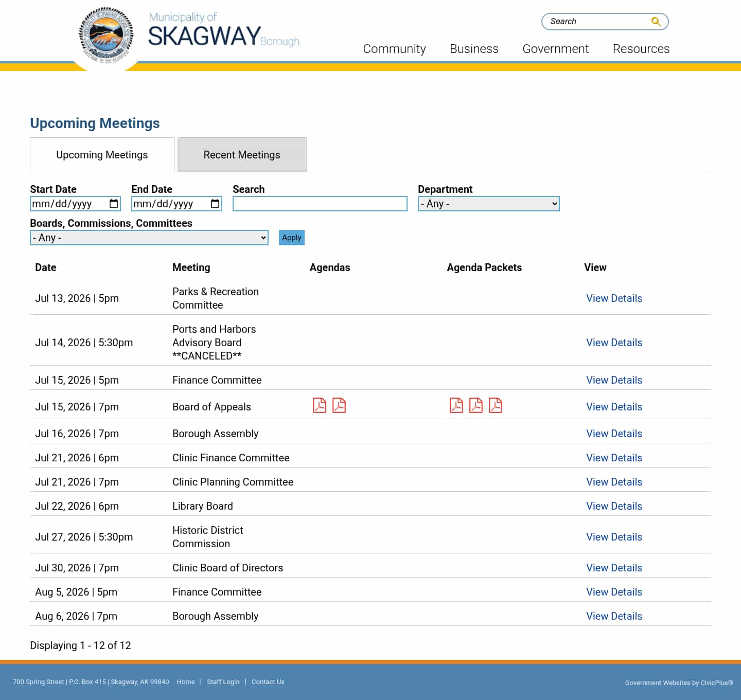Click the magnifying glass search icon

click(656, 22)
